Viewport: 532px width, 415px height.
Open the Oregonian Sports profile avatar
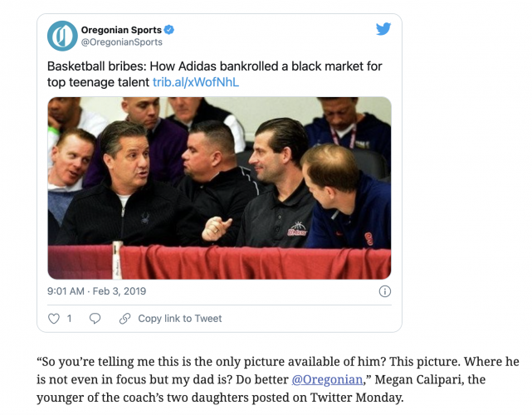pyautogui.click(x=62, y=36)
